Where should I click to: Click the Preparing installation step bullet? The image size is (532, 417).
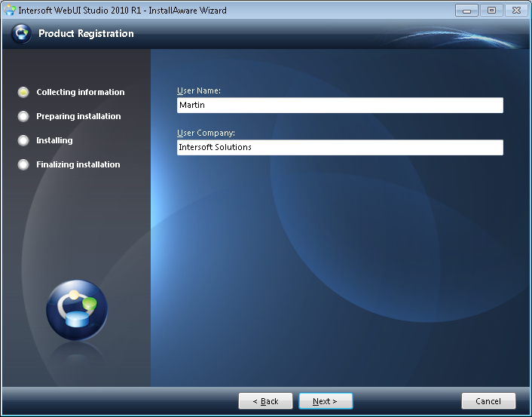(x=23, y=116)
